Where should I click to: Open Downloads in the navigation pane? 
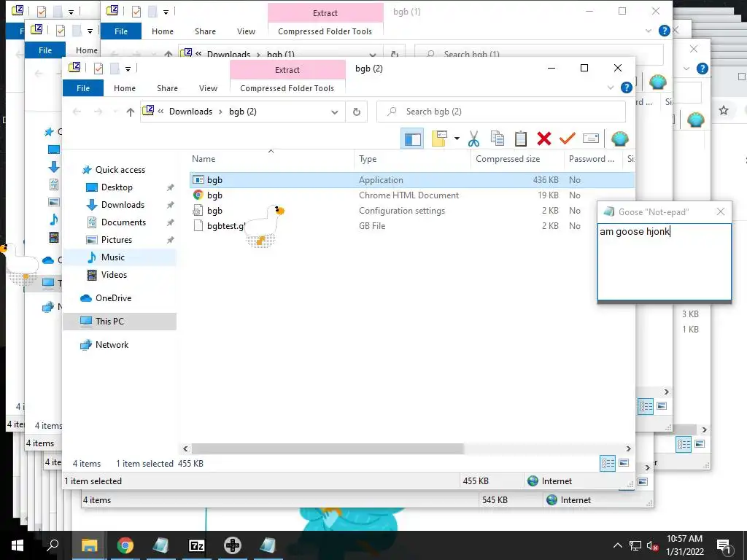pyautogui.click(x=123, y=205)
